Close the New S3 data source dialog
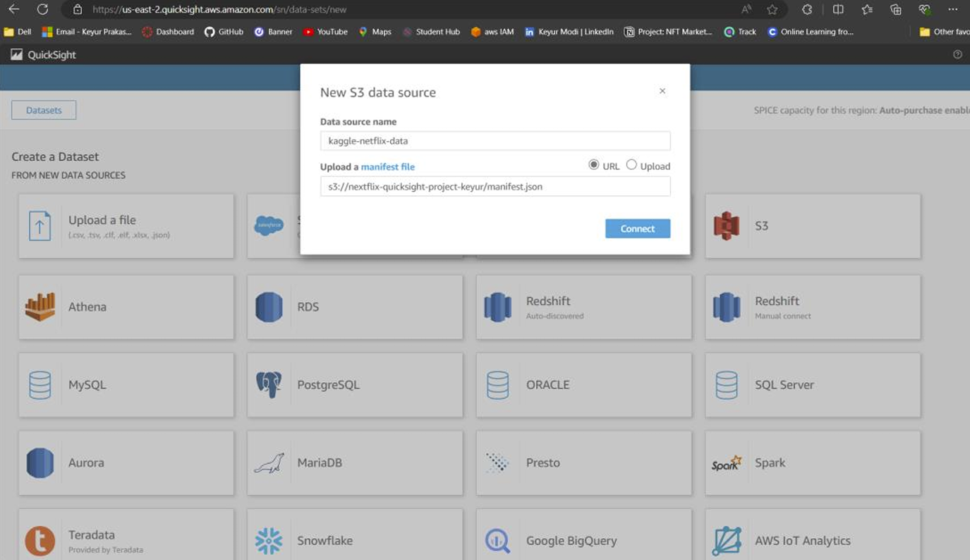 point(662,91)
